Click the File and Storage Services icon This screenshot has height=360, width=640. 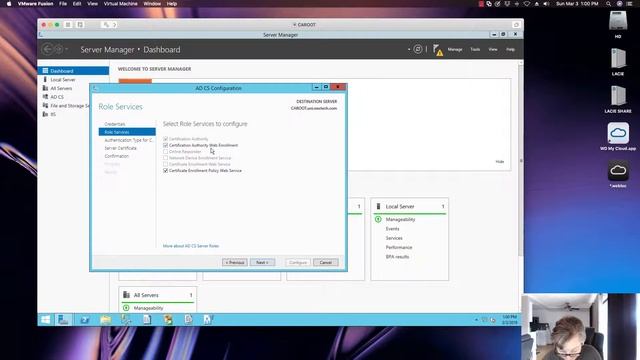click(45, 105)
